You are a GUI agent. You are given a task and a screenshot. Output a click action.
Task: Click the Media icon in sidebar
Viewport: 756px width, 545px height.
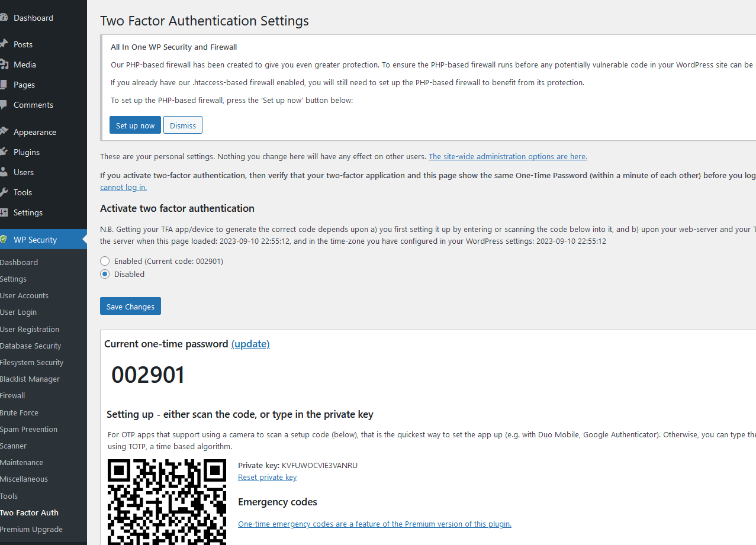point(4,65)
